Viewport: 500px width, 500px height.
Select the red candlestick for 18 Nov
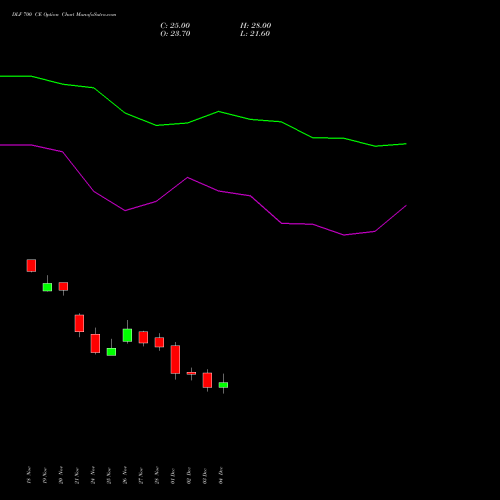point(31,265)
